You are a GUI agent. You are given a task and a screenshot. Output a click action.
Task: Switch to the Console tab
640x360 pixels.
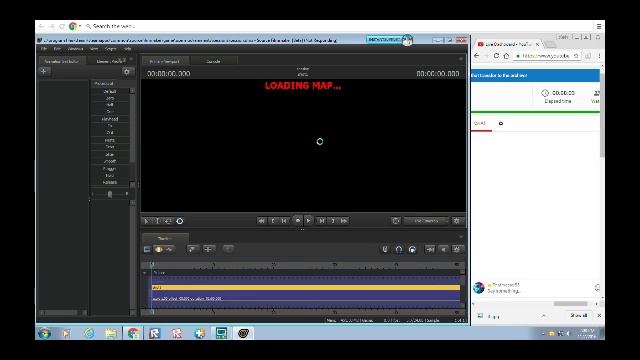tap(213, 61)
